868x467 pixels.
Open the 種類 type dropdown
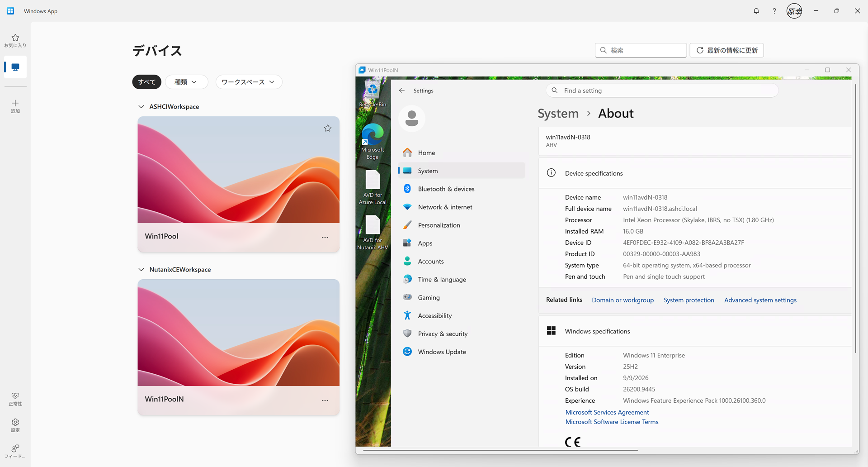[186, 82]
